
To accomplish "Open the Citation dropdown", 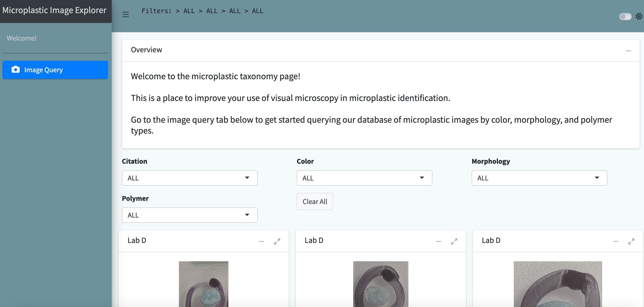I will (189, 178).
